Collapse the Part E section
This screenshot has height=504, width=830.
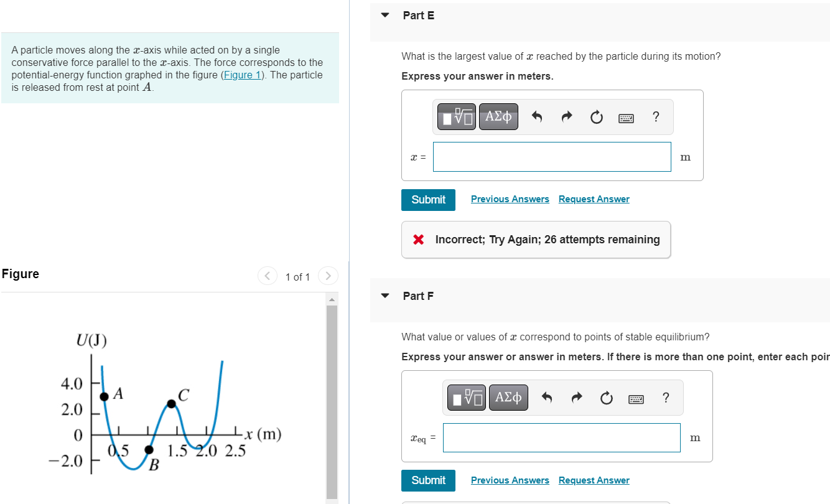385,15
